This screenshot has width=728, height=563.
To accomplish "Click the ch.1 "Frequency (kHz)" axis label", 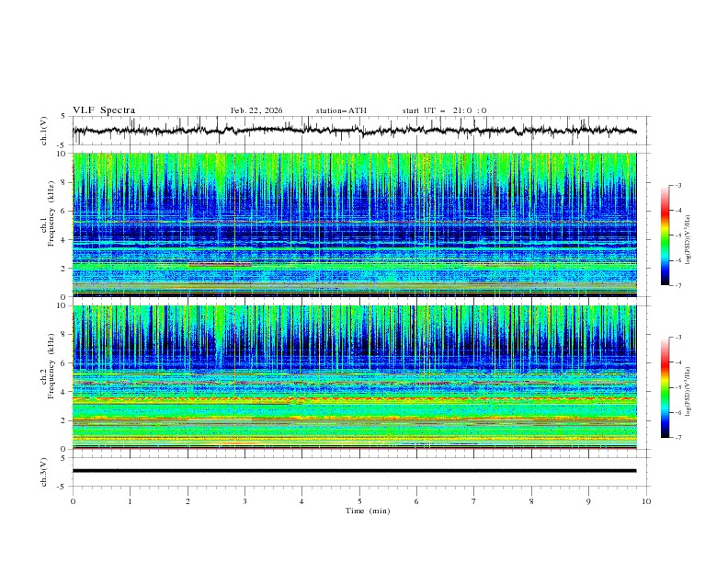I will tap(51, 213).
